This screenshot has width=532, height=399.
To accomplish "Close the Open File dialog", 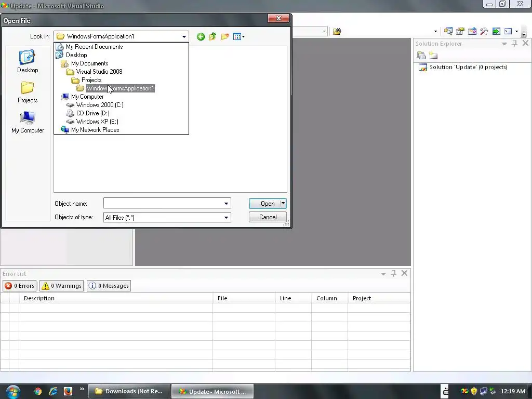I will 278,18.
